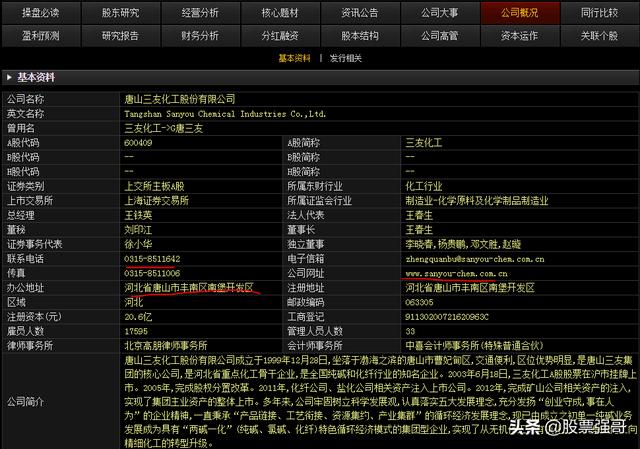The image size is (640, 449).
Task: Click office address 河北省唐山市丰南区南堡开发区
Action: 189,288
